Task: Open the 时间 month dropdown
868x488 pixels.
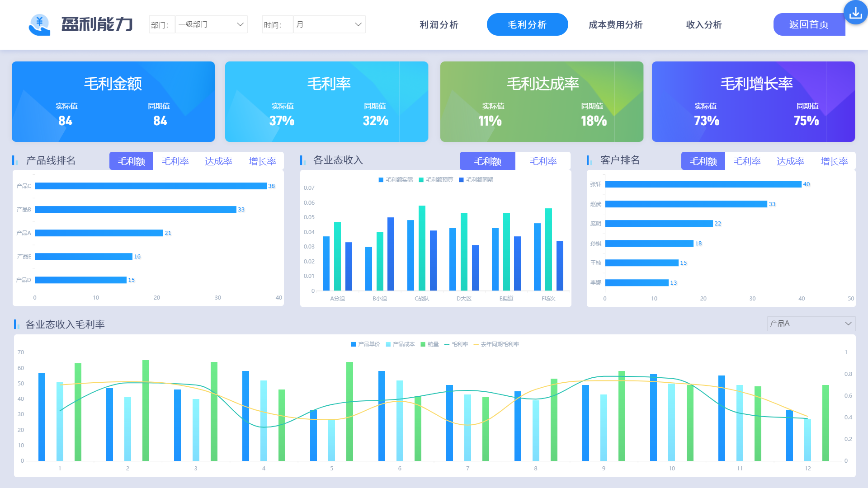Action: [329, 24]
